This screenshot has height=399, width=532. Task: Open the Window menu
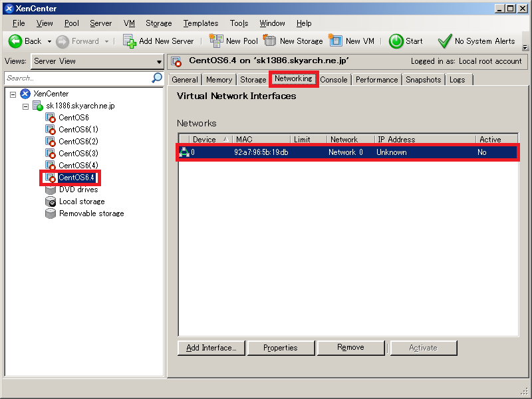(x=272, y=23)
